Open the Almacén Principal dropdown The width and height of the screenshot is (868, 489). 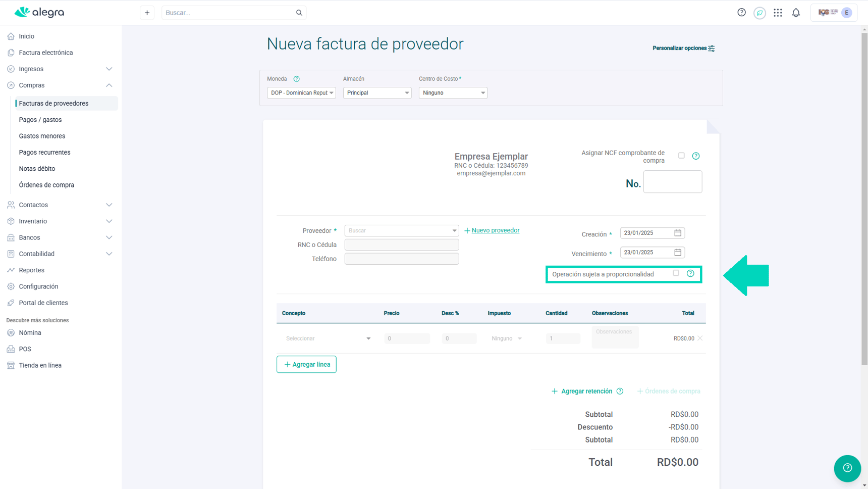(377, 93)
